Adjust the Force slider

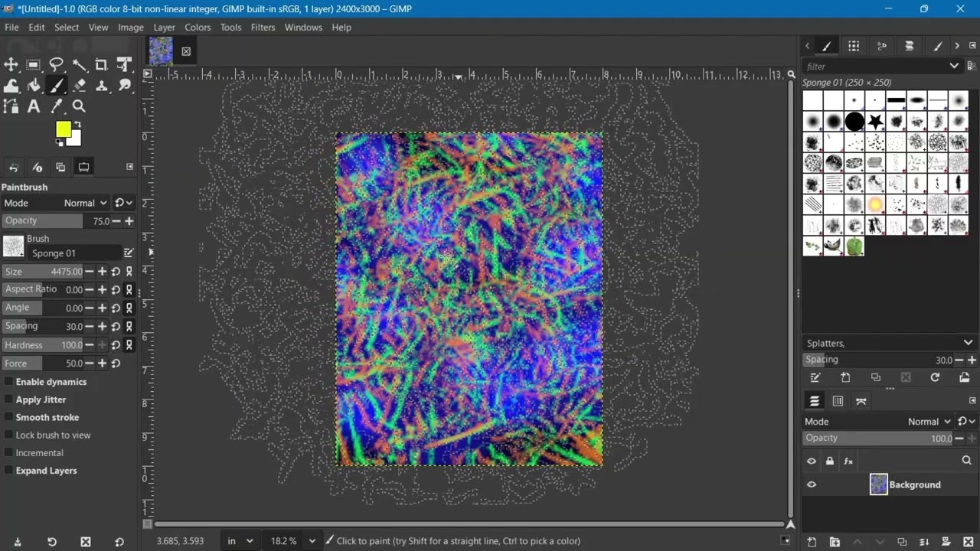43,364
